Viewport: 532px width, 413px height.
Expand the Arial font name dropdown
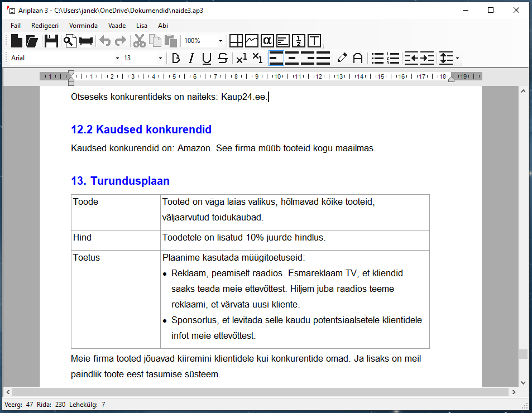tap(117, 58)
